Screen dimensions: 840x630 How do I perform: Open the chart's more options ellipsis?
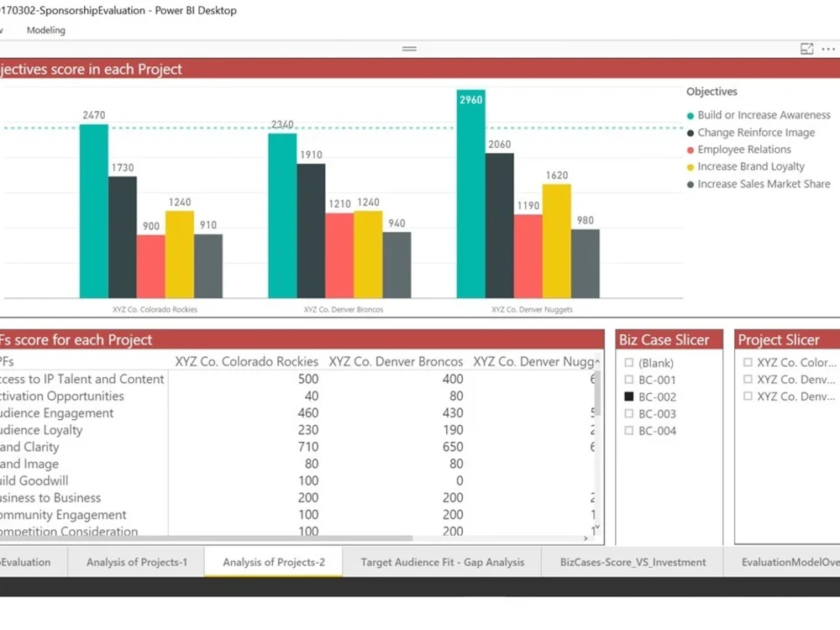[x=828, y=49]
